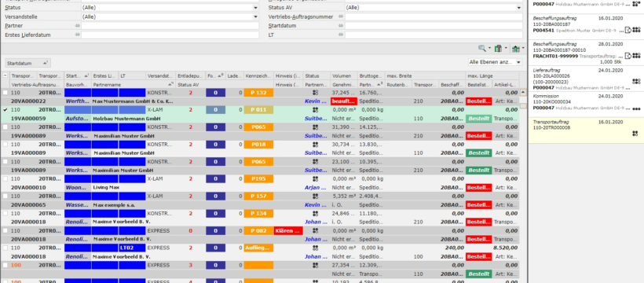
Task: Tick the checkbox of the Auflieg... row
Action: click(x=5, y=248)
